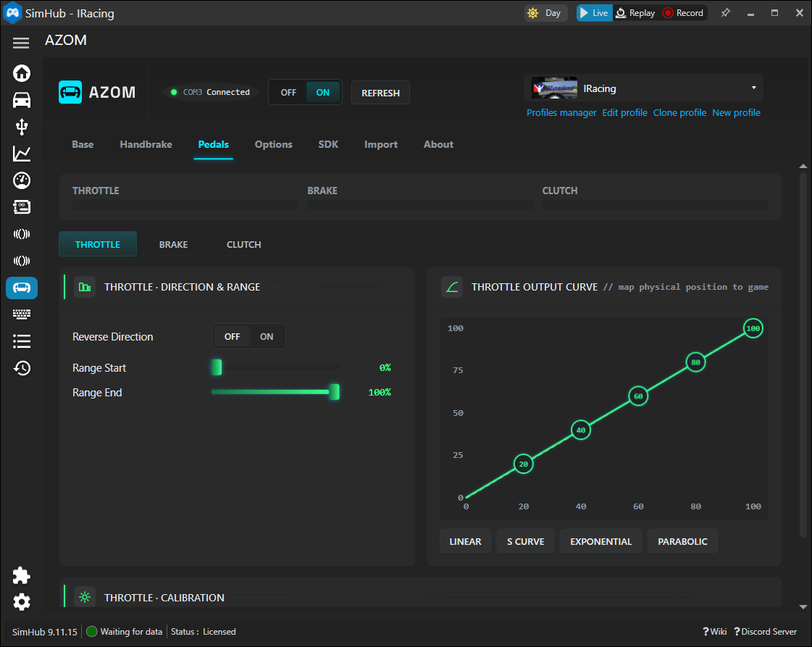Open the IRacing profile dropdown
The height and width of the screenshot is (647, 812).
pos(643,88)
